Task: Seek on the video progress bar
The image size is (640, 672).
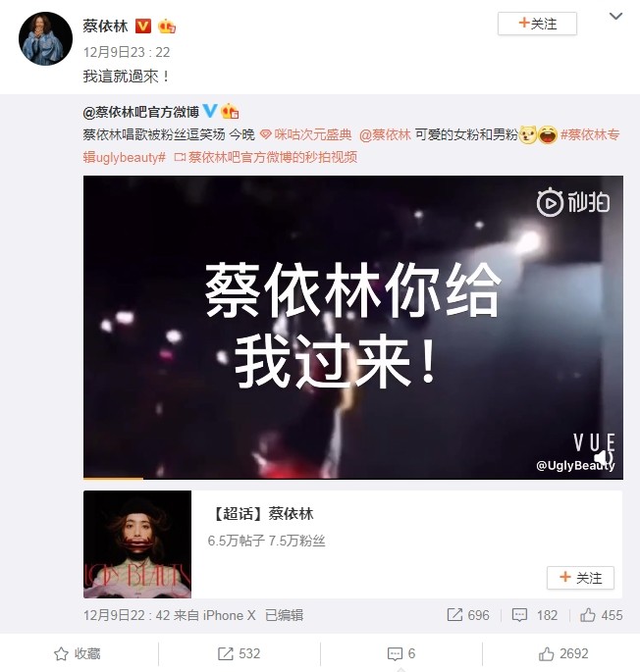Action: coord(353,478)
